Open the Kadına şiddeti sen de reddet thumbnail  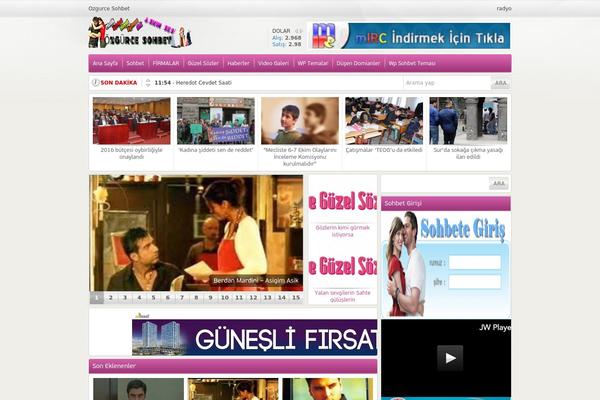pyautogui.click(x=215, y=121)
